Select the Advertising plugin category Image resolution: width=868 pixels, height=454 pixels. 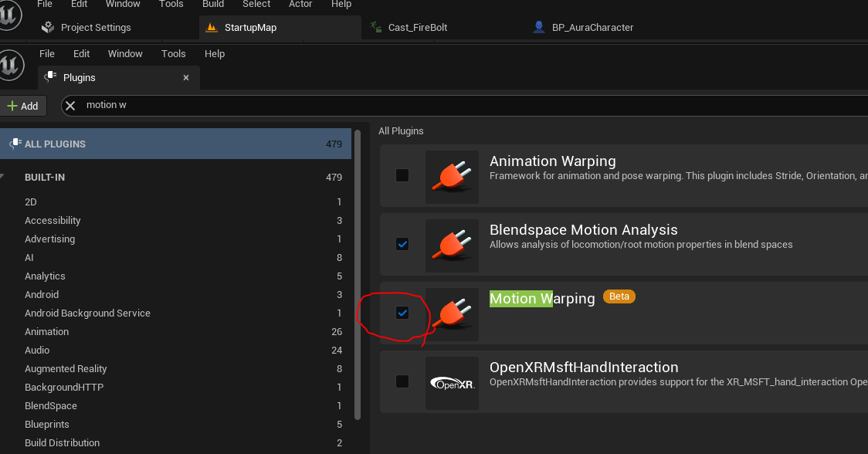point(175,239)
